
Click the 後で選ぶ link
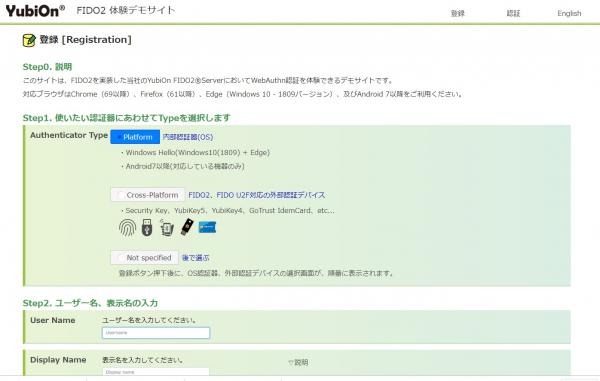pyautogui.click(x=196, y=258)
